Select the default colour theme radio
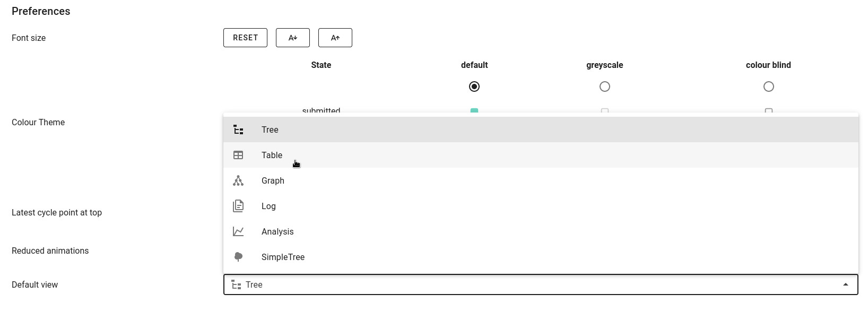The height and width of the screenshot is (311, 868). (x=474, y=87)
